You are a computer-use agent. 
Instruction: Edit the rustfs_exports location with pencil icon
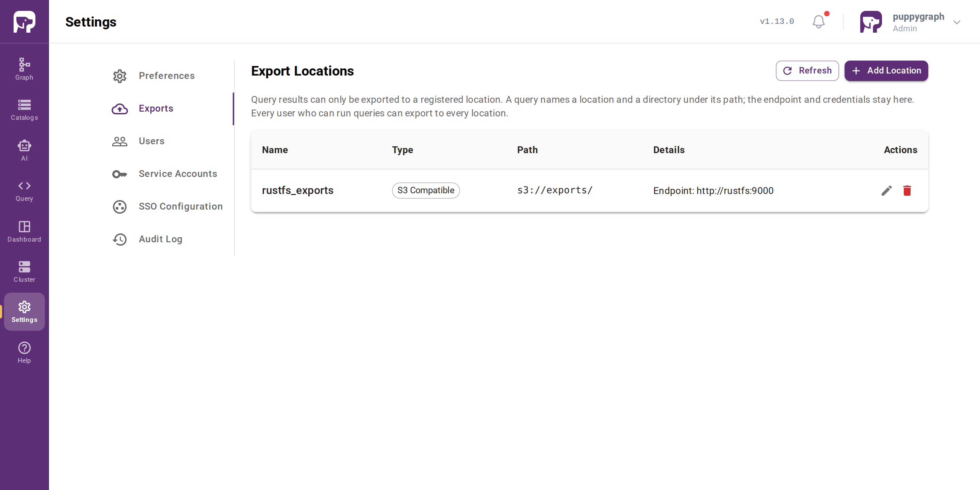(886, 191)
